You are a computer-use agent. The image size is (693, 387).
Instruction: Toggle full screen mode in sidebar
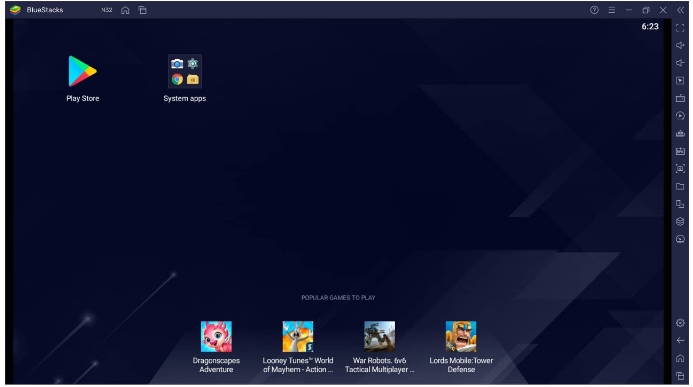pyautogui.click(x=680, y=28)
